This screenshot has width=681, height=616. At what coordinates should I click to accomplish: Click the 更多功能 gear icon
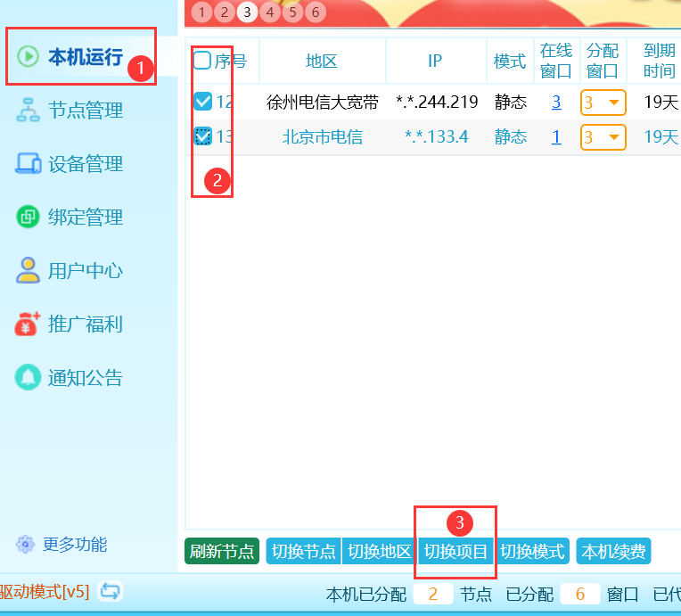[26, 544]
